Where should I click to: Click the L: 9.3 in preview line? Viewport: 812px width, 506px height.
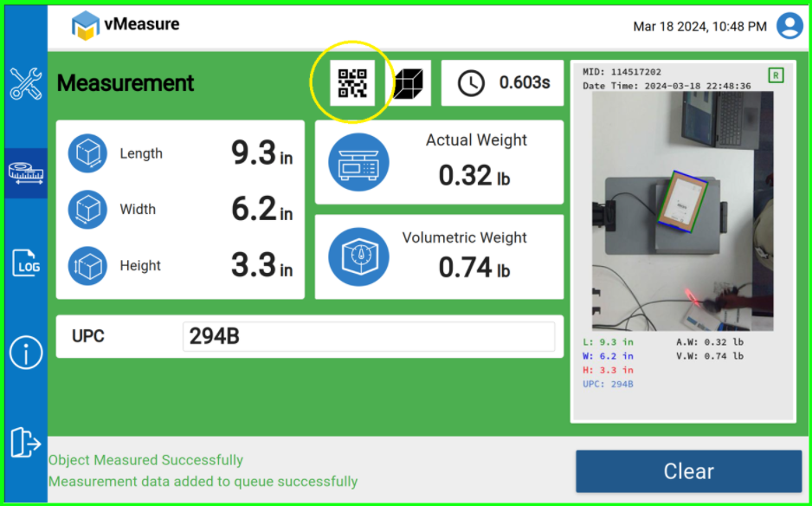point(608,342)
